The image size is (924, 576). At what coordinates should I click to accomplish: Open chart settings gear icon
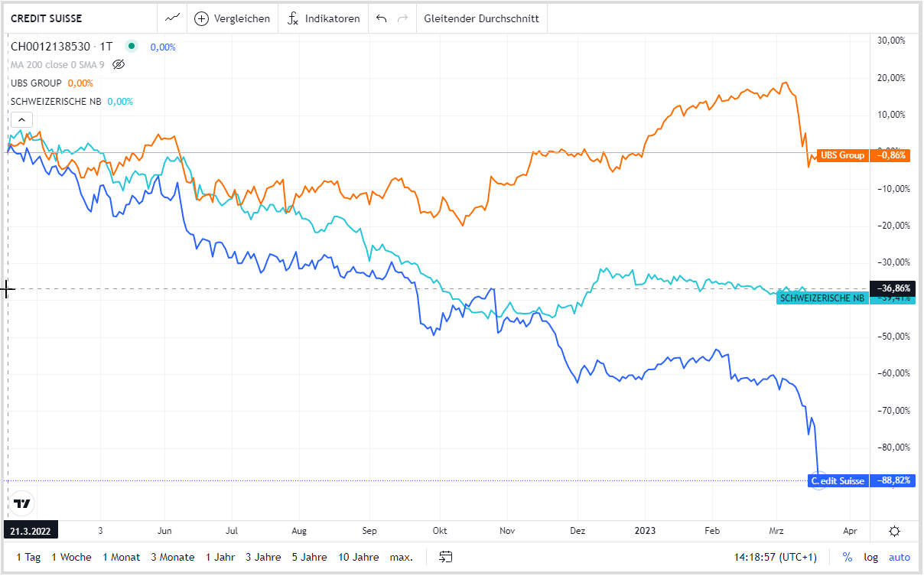point(894,531)
